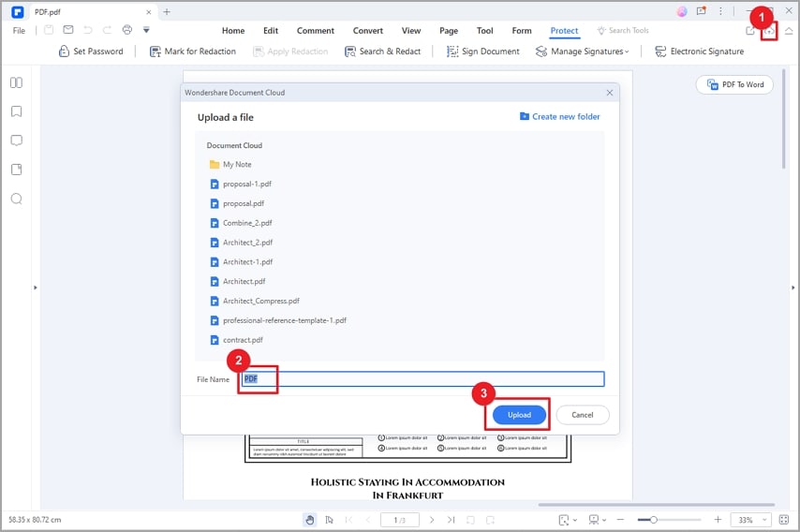Viewport: 800px width, 532px height.
Task: Click Sign Document
Action: [x=483, y=51]
